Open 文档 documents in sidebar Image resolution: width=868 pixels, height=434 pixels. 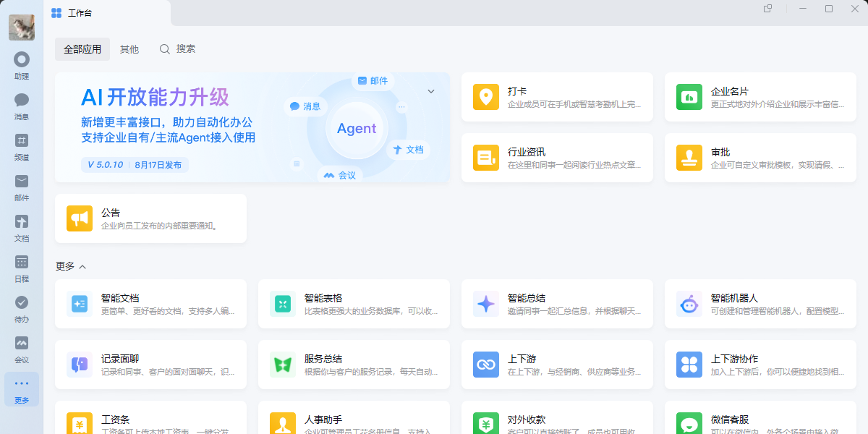22,227
